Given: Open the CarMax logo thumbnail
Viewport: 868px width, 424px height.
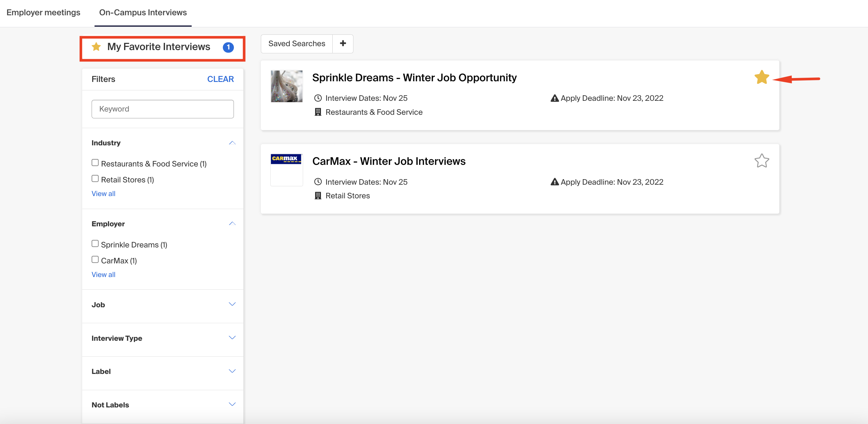Looking at the screenshot, I should [287, 170].
